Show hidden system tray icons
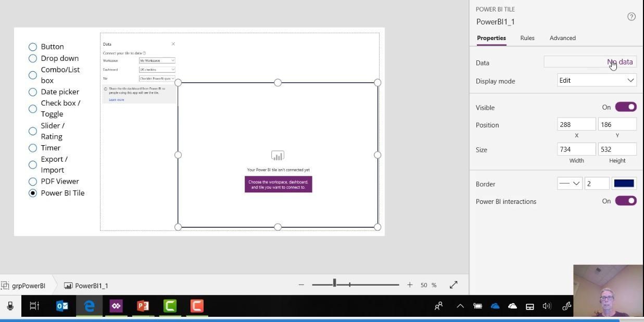This screenshot has height=322, width=644. pyautogui.click(x=460, y=306)
